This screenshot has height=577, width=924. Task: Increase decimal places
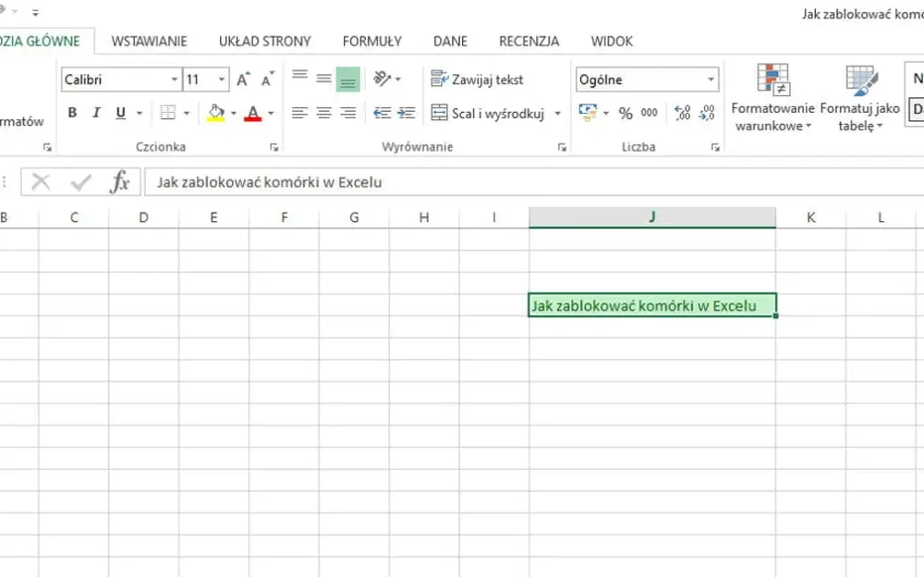(683, 113)
